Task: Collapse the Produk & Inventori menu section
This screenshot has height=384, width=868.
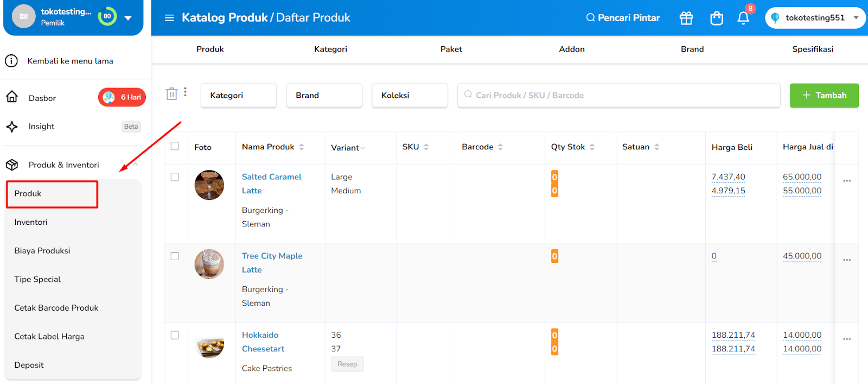Action: 135,165
